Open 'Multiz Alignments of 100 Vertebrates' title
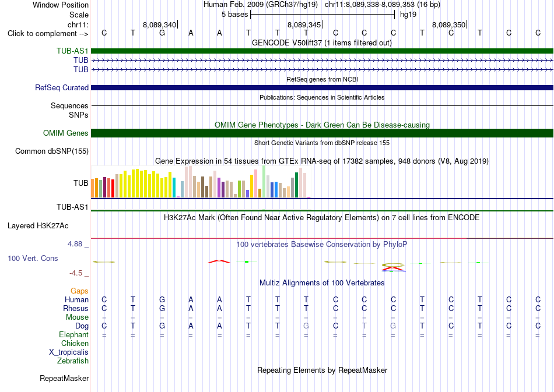This screenshot has width=554, height=392. click(x=322, y=283)
